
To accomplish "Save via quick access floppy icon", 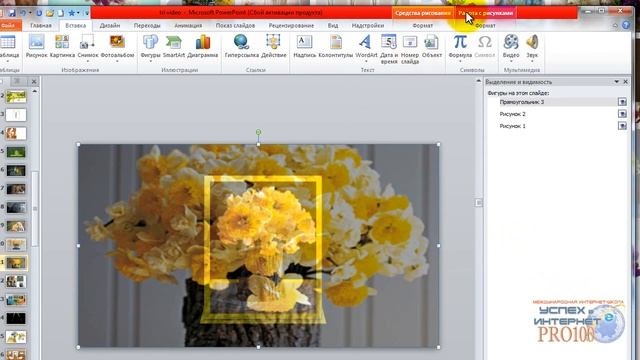I will [x=12, y=13].
